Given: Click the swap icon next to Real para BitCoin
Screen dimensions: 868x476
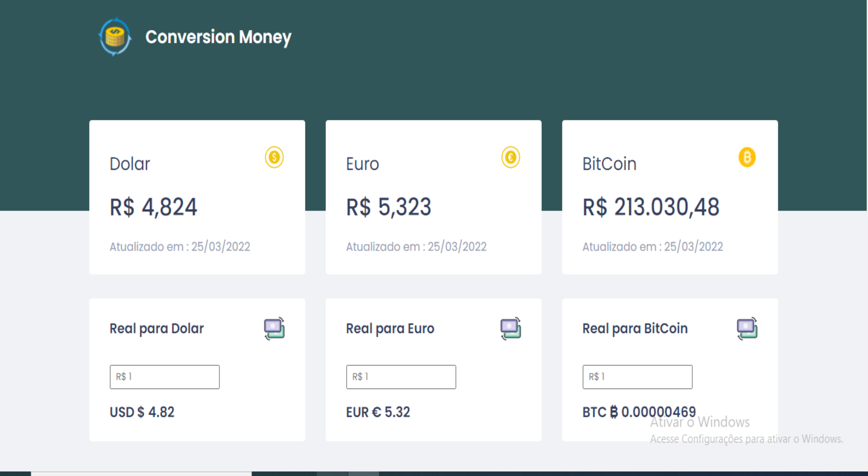Looking at the screenshot, I should 747,328.
